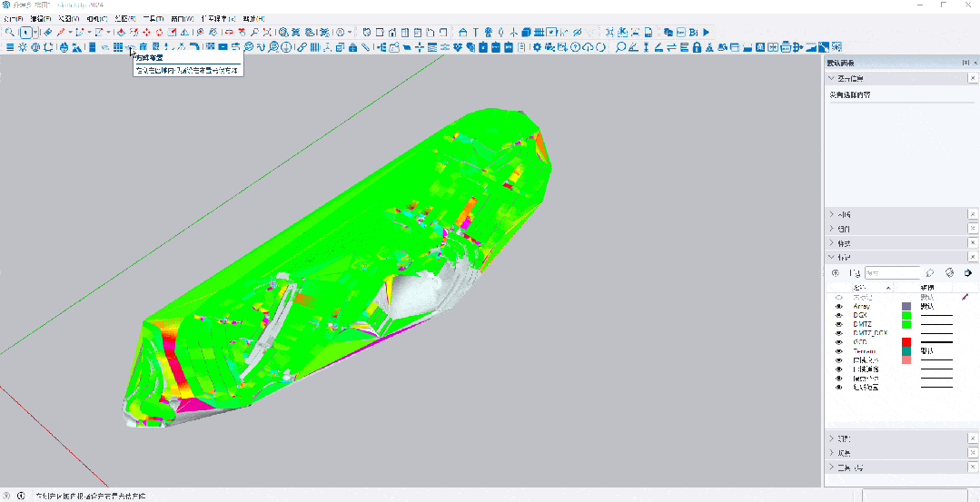Click the tag search input field
This screenshot has width=980, height=502.
point(892,272)
